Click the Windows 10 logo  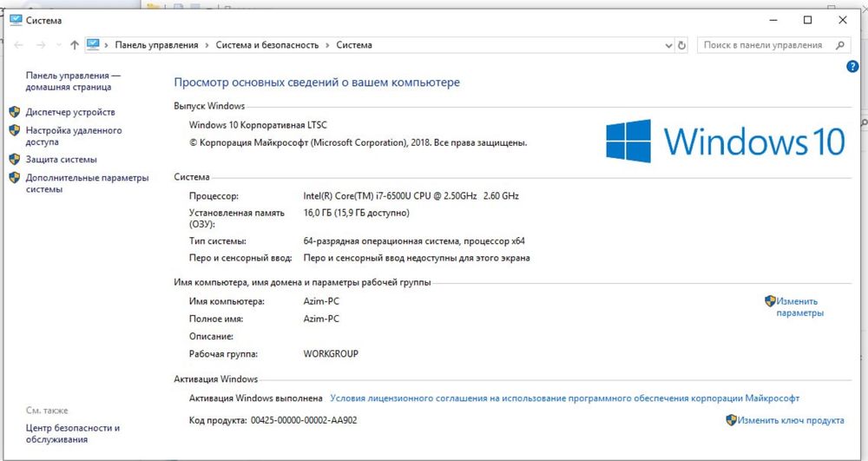(725, 142)
